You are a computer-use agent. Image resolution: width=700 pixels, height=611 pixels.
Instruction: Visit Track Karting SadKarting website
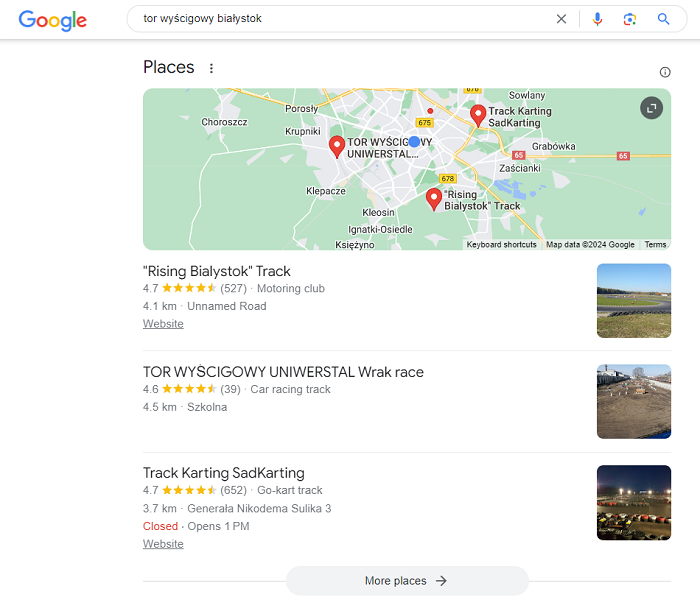163,544
